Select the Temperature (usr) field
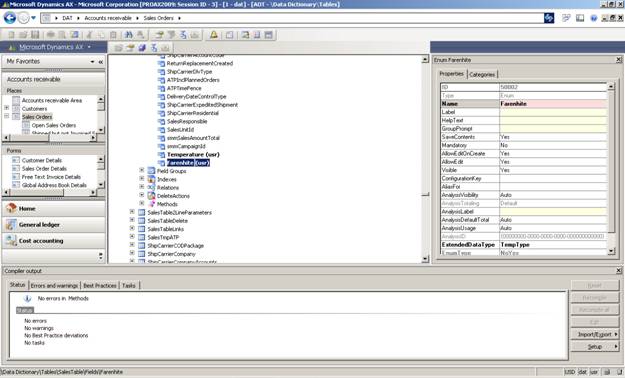This screenshot has width=625, height=378. 193,154
